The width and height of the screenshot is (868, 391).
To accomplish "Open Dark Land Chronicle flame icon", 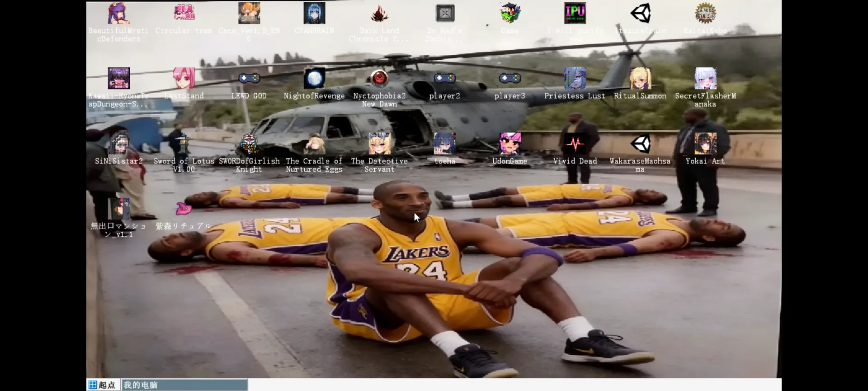I will point(379,14).
